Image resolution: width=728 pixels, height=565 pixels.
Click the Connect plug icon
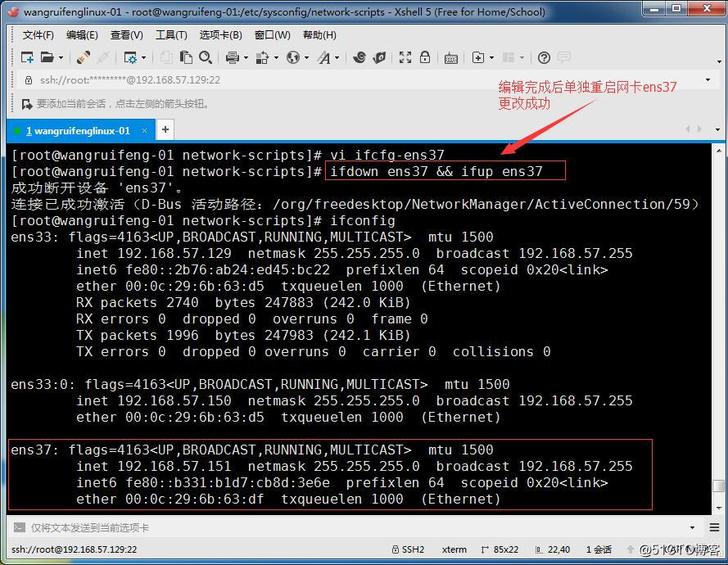pyautogui.click(x=84, y=57)
